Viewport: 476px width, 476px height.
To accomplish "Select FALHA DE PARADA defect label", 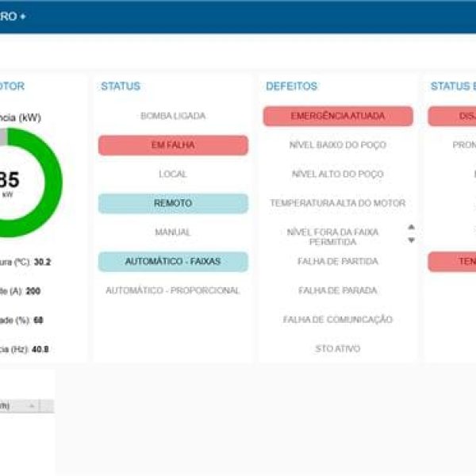I will (338, 290).
